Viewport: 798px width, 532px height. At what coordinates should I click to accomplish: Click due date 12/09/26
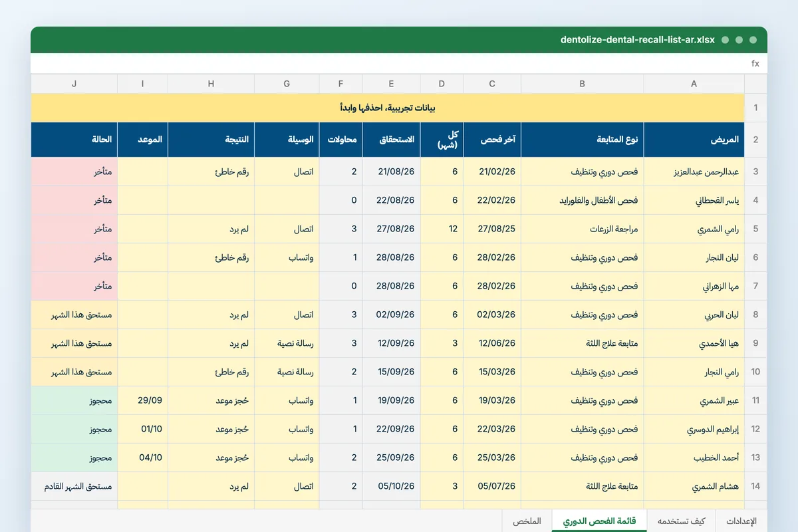click(x=391, y=343)
